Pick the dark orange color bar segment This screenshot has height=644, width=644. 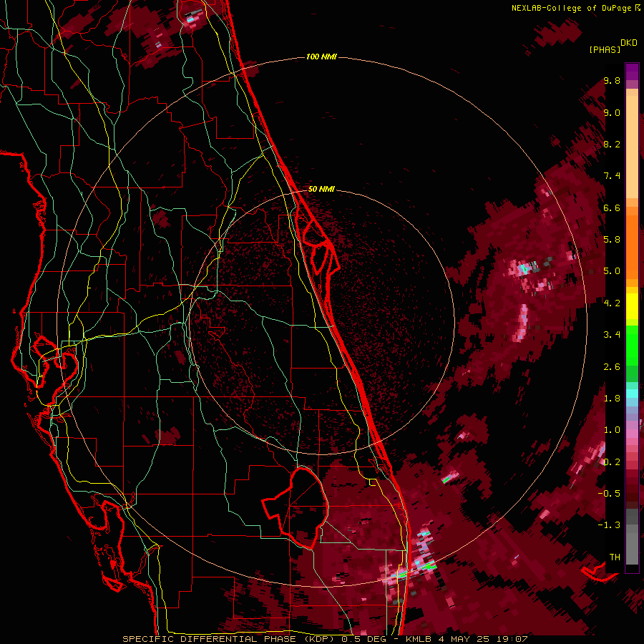click(x=632, y=246)
